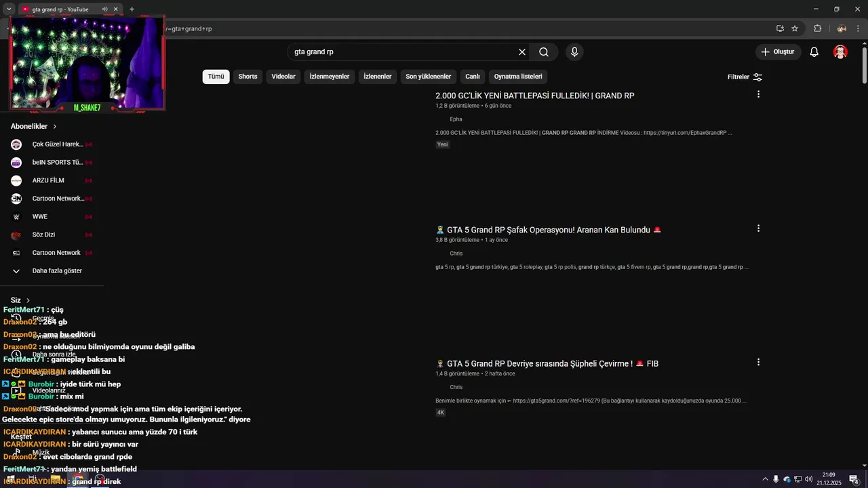Click the scrollbar up arrow
This screenshot has width=868, height=488.
pos(864,43)
